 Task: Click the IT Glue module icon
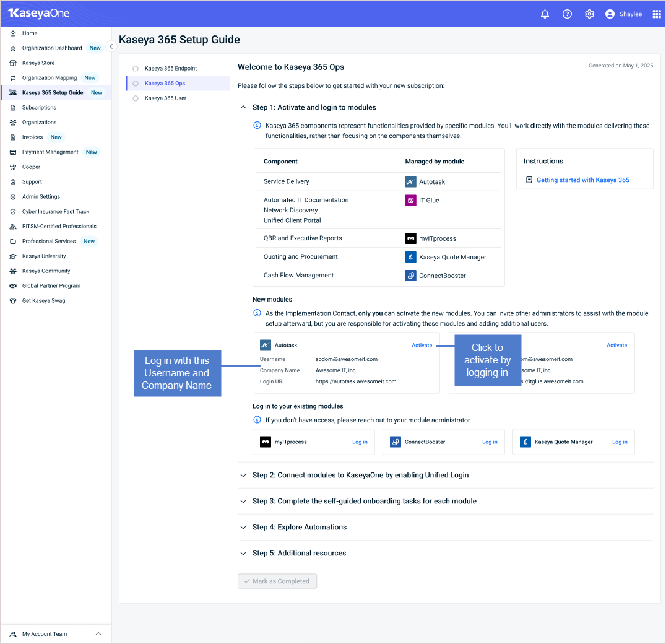[411, 200]
